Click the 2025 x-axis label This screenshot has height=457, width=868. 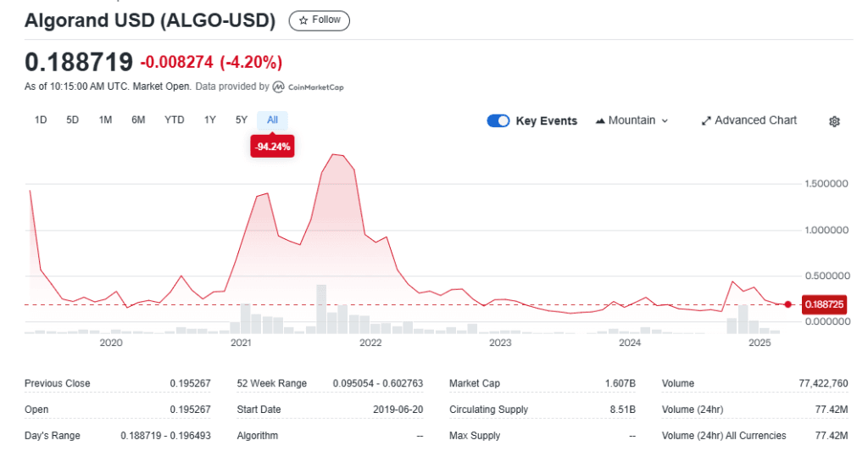click(759, 343)
